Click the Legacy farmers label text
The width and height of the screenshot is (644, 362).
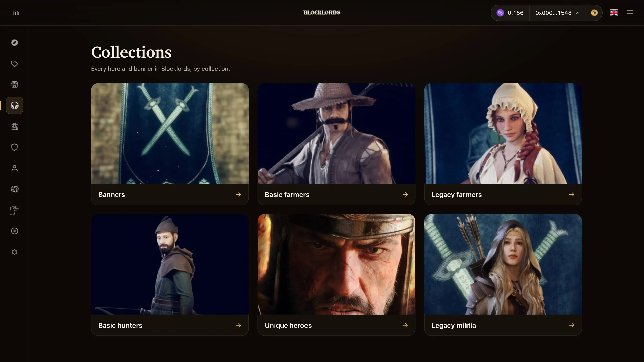pyautogui.click(x=456, y=195)
